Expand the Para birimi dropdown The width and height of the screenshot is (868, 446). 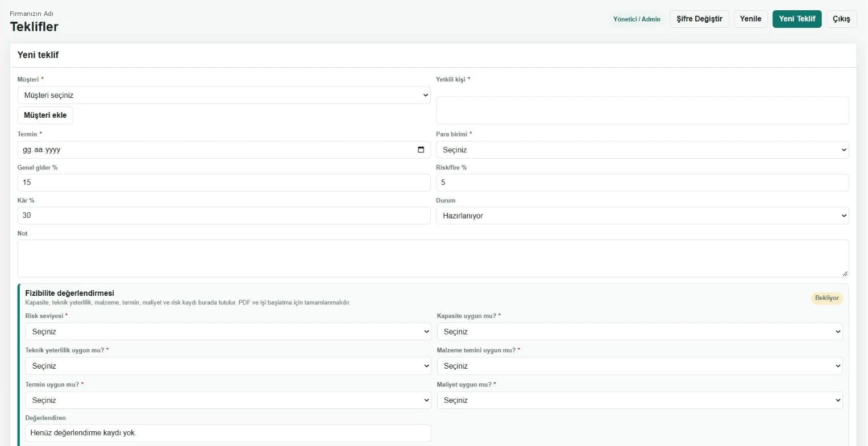coord(642,150)
